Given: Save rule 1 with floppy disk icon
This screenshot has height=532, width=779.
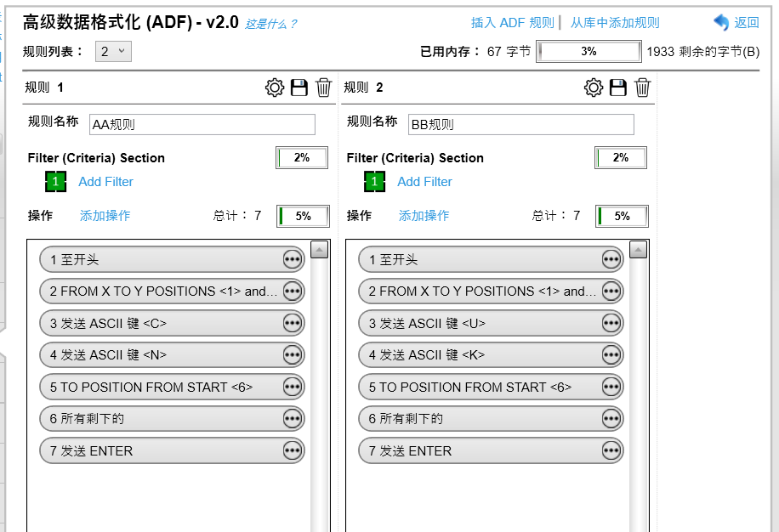Looking at the screenshot, I should [x=299, y=88].
